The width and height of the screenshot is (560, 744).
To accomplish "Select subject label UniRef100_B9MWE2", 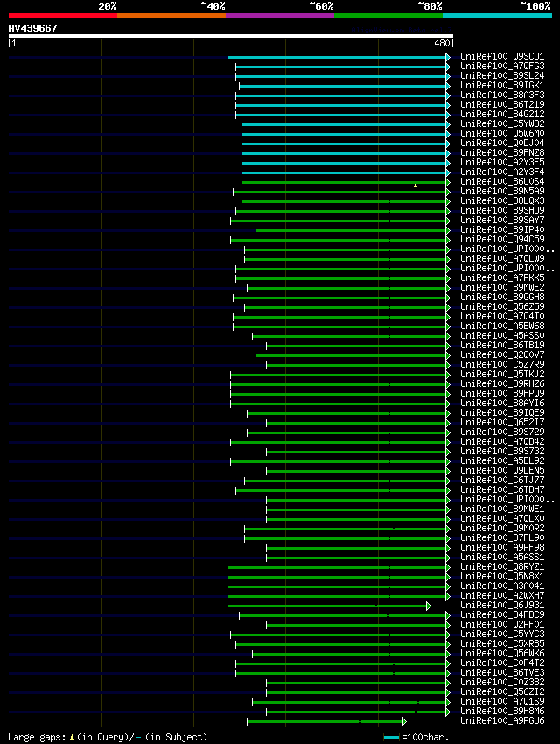I will click(x=502, y=288).
